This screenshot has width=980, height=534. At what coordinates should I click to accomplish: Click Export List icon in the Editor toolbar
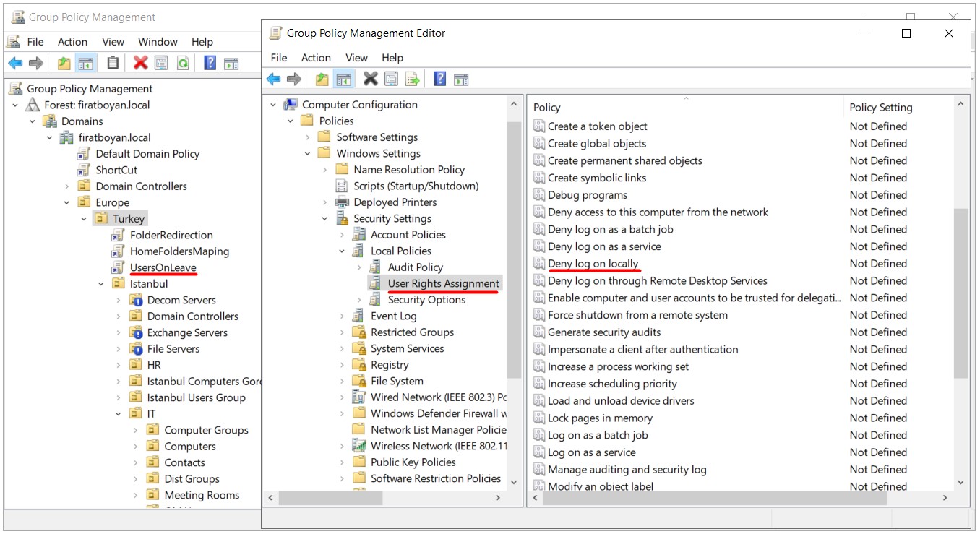coord(413,79)
